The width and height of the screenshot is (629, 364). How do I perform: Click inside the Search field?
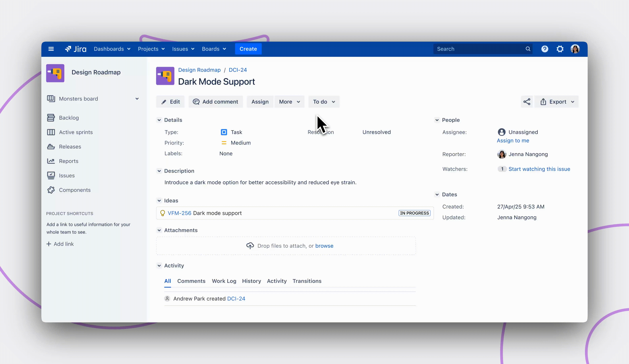(482, 49)
